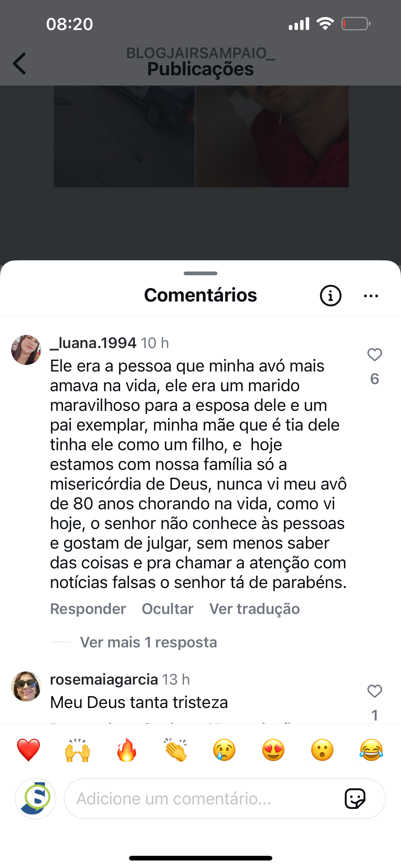Open _luana.1994's profile picture
The width and height of the screenshot is (401, 868).
(26, 350)
